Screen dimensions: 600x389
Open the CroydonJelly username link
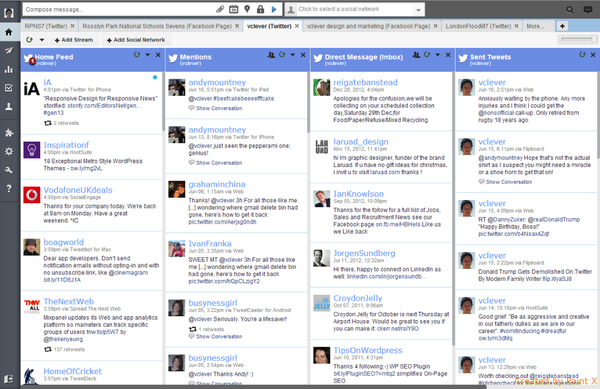[358, 298]
